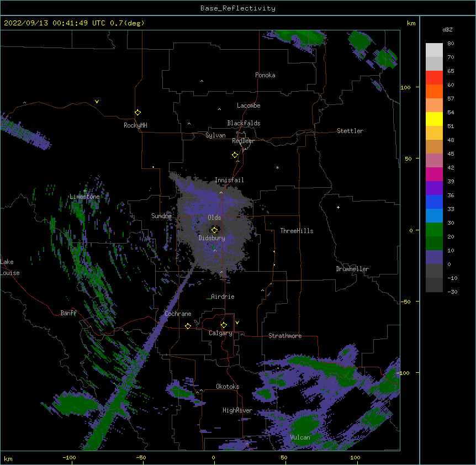Click the yellow V marker east of Calgary
476x465 pixels.
click(237, 323)
